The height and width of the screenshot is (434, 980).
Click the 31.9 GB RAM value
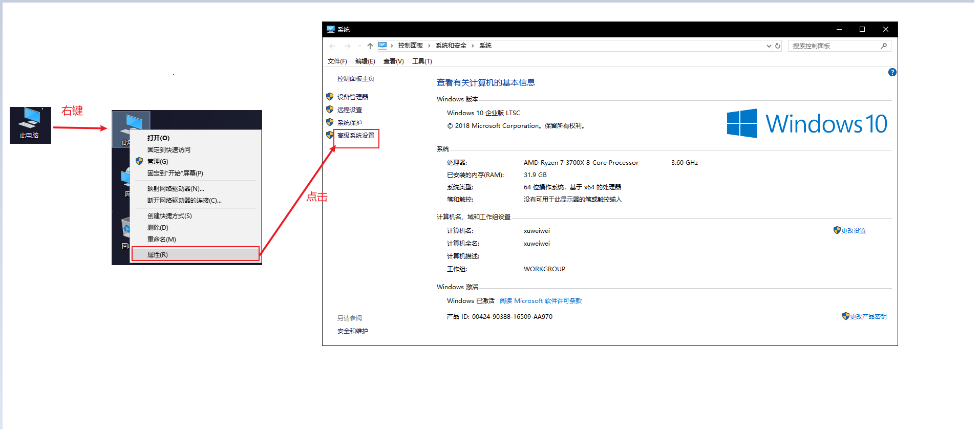coord(535,175)
